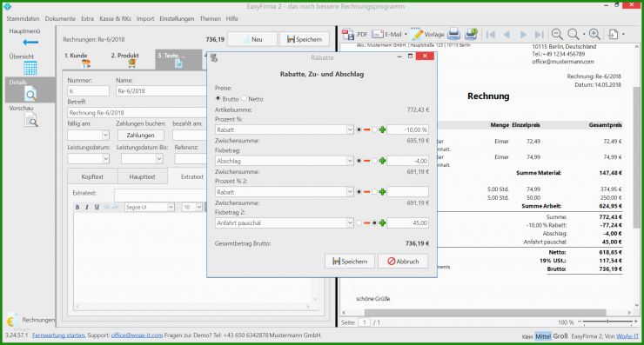Click the Rechnungen euro icon in sidebar

11,321
